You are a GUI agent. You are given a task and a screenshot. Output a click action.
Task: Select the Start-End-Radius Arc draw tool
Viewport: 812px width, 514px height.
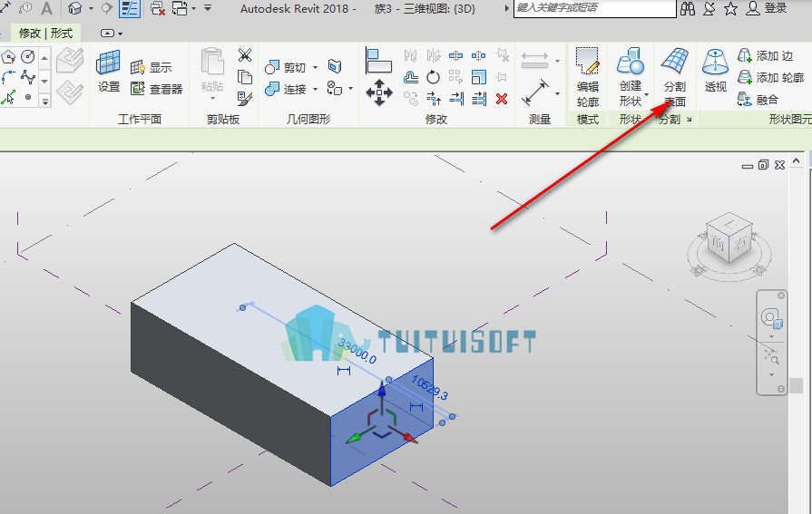pos(9,77)
